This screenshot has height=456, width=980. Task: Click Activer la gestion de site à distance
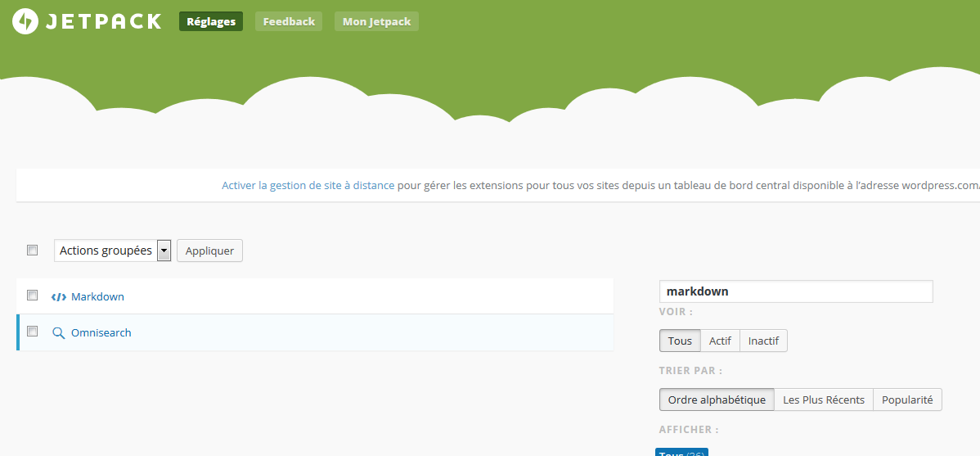(x=308, y=185)
